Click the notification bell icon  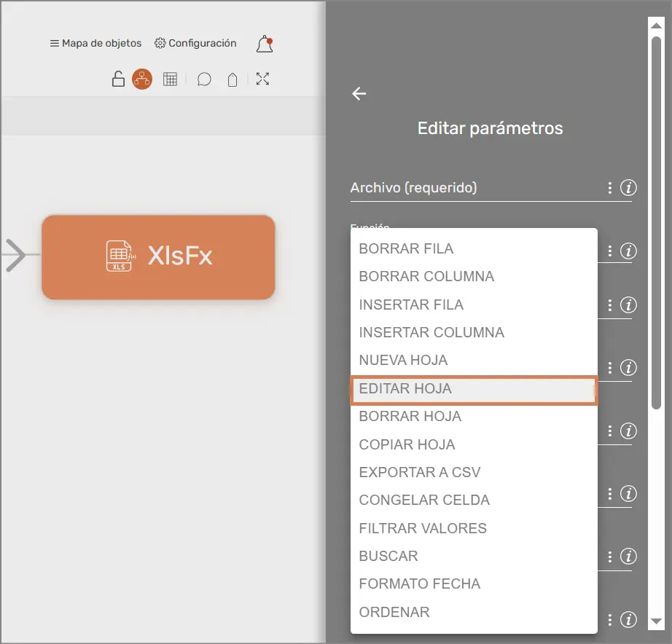(x=265, y=44)
